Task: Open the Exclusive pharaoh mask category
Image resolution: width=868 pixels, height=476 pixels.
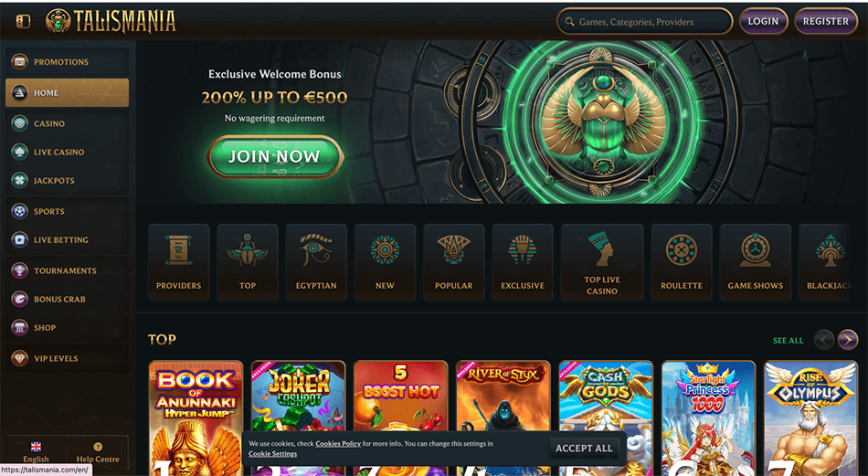Action: point(523,262)
